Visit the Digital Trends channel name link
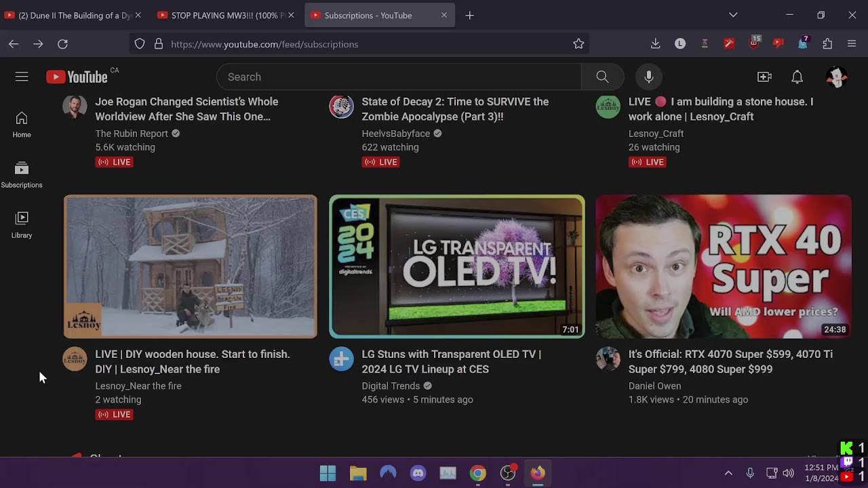This screenshot has width=868, height=488. click(391, 386)
